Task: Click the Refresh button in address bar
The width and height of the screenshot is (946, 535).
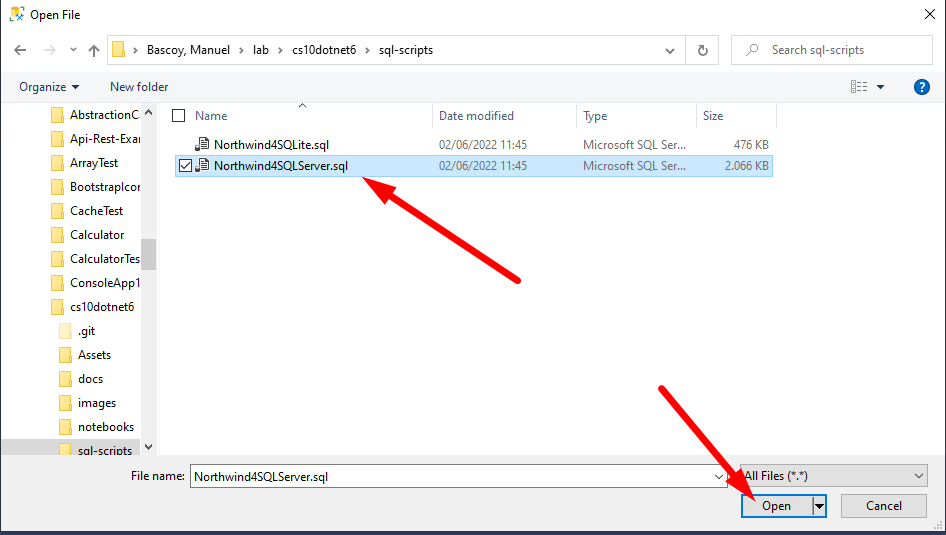Action: 703,50
